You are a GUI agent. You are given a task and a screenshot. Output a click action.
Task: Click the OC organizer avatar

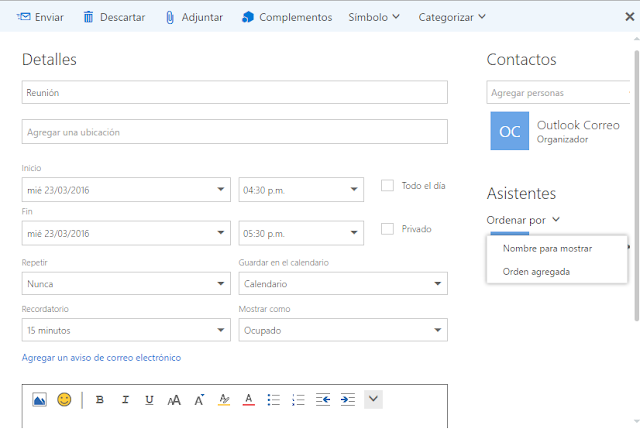(x=509, y=131)
